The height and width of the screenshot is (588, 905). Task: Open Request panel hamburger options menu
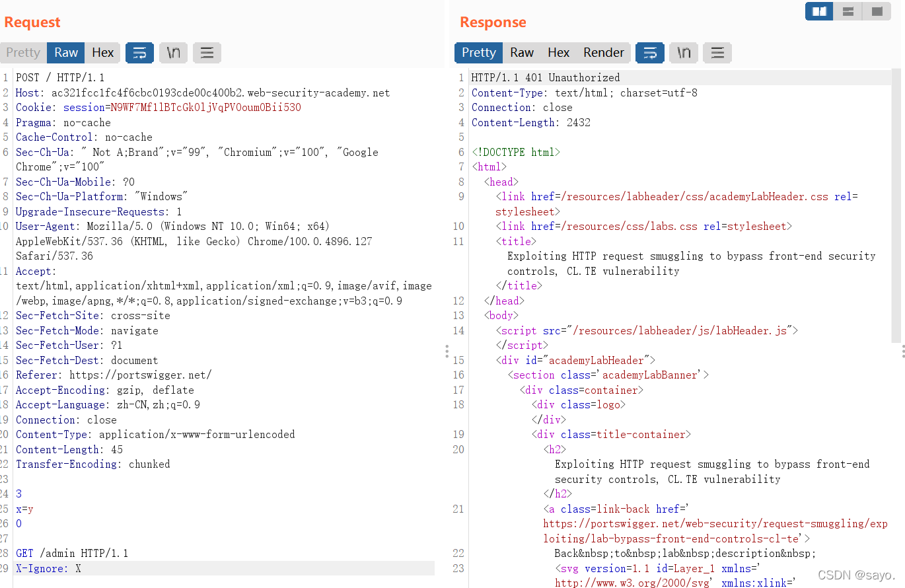pyautogui.click(x=207, y=53)
